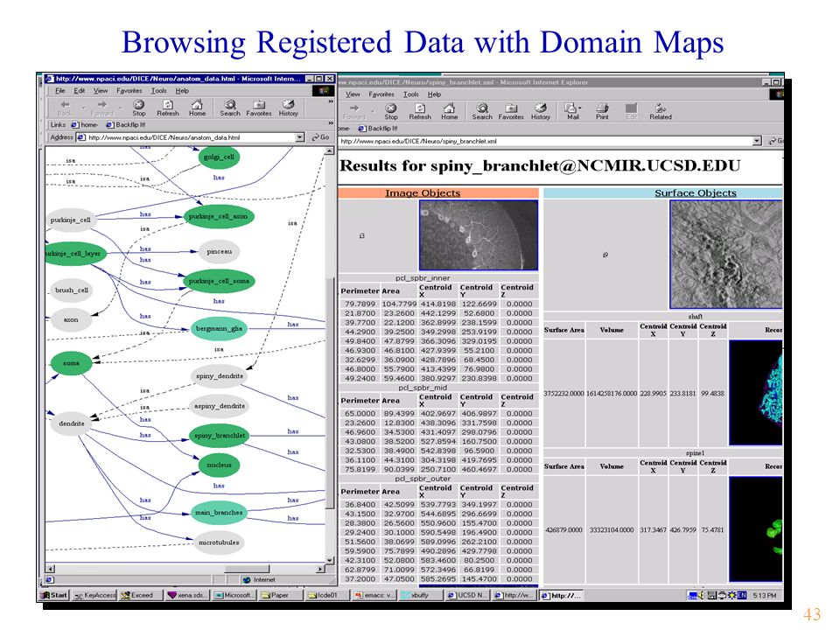Screen dimensions: 840x630
Task: Open the Edit menu in anatom_data window
Action: tap(80, 91)
